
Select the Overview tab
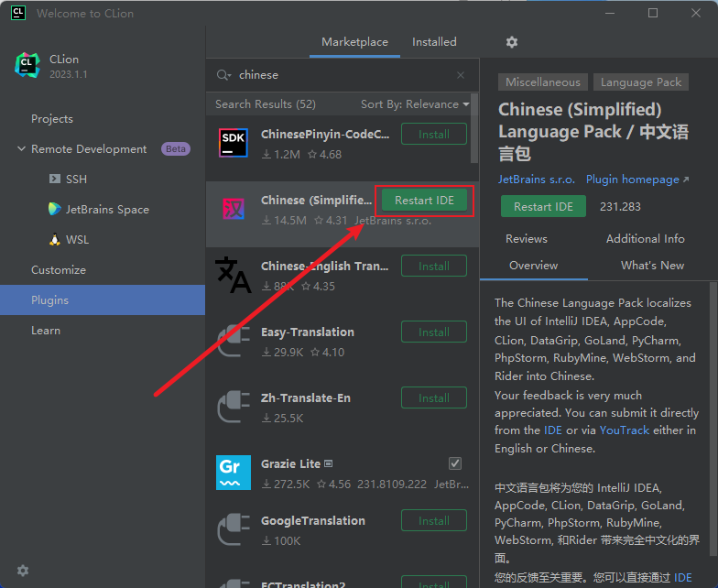pyautogui.click(x=533, y=266)
